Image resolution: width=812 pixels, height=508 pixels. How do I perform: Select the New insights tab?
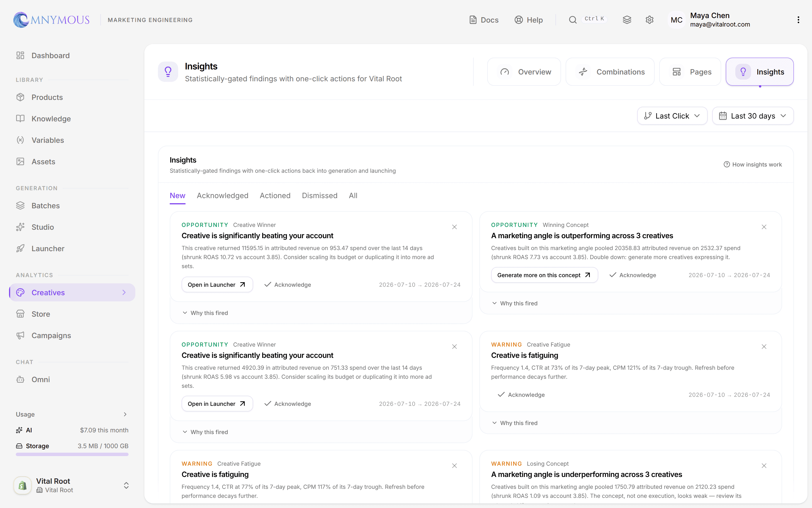(178, 196)
